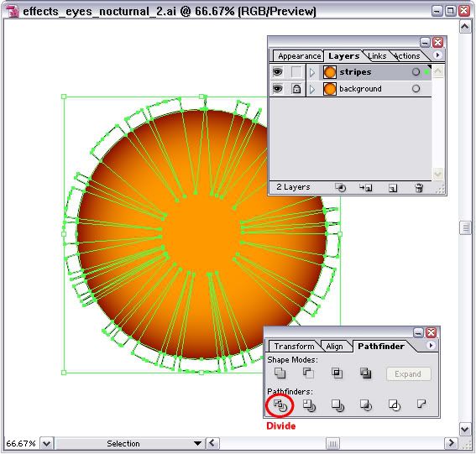This screenshot has width=476, height=454.
Task: Click the horizontal scroll left arrow
Action: tap(212, 443)
